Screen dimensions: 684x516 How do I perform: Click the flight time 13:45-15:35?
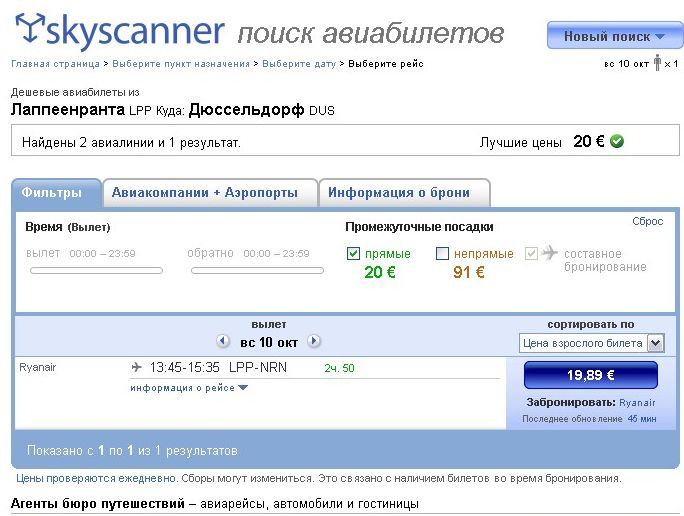point(185,367)
